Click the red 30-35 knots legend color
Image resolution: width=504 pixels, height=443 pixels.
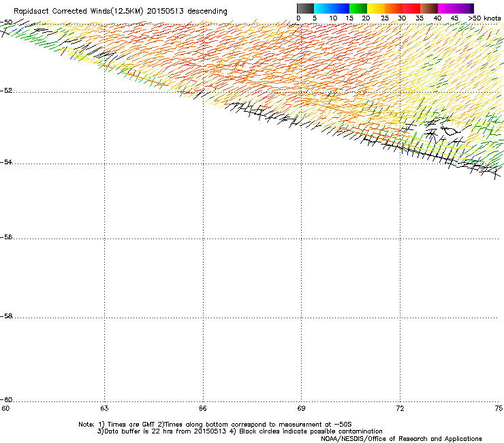[x=411, y=8]
